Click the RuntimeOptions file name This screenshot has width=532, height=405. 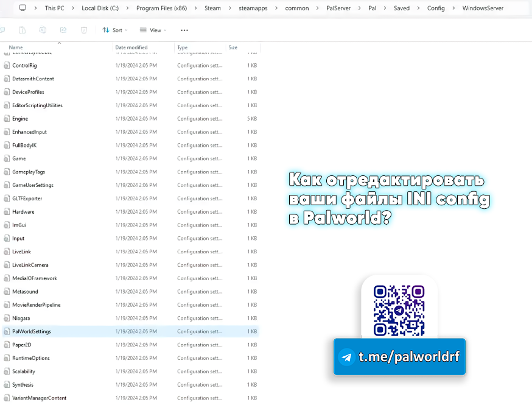pyautogui.click(x=31, y=358)
